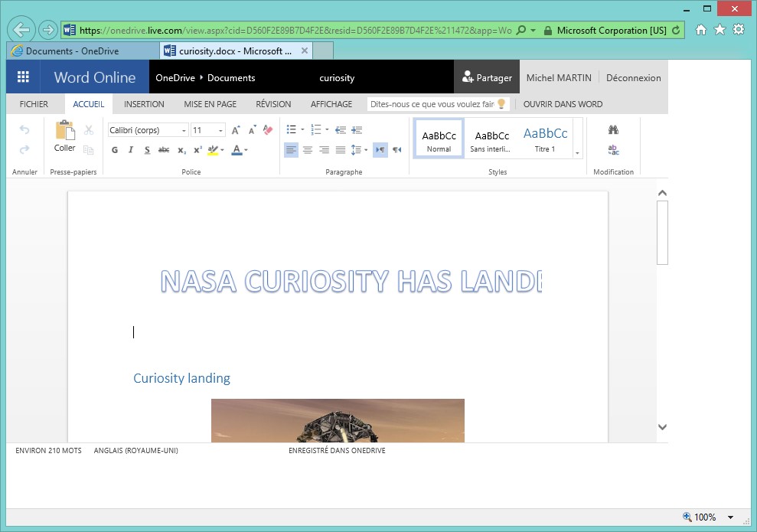The image size is (757, 532).
Task: Open the MISE EN PAGE tab
Action: coord(210,104)
